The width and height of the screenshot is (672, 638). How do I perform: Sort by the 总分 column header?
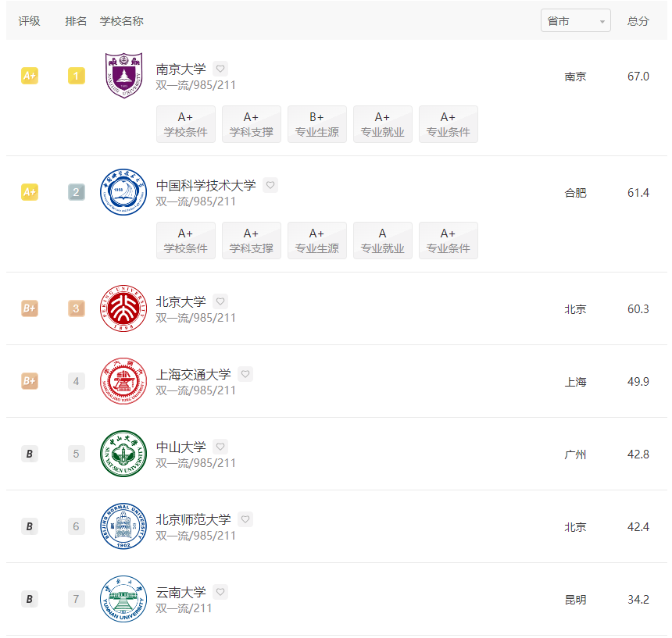(638, 21)
